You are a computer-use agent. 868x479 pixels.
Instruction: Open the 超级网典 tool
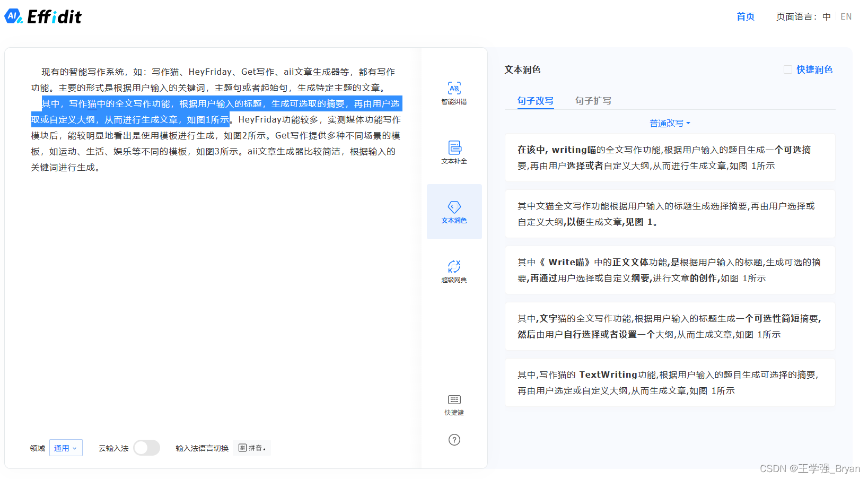click(x=454, y=271)
